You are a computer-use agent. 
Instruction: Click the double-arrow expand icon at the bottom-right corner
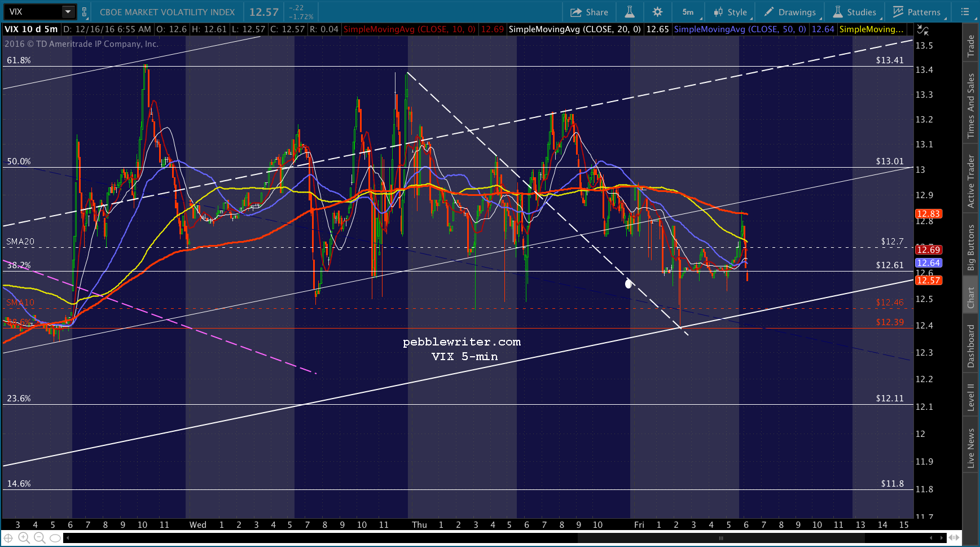point(955,538)
